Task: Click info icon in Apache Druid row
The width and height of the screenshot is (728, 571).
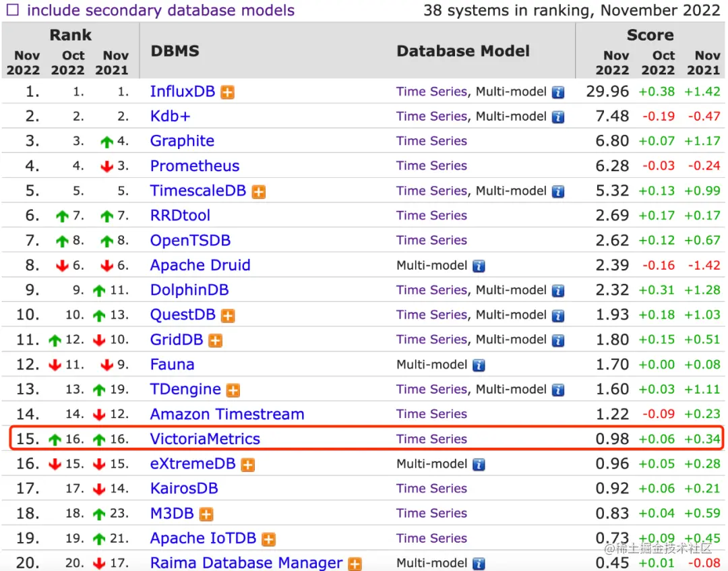Action: 479,266
